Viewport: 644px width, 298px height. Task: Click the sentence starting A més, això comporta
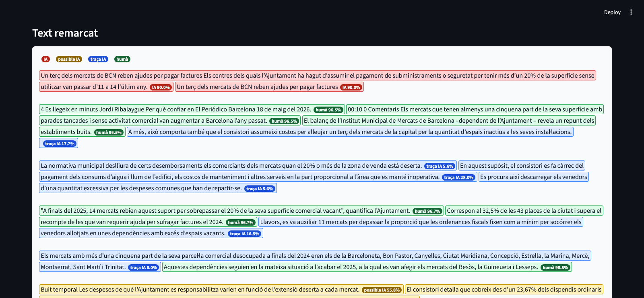tap(350, 132)
